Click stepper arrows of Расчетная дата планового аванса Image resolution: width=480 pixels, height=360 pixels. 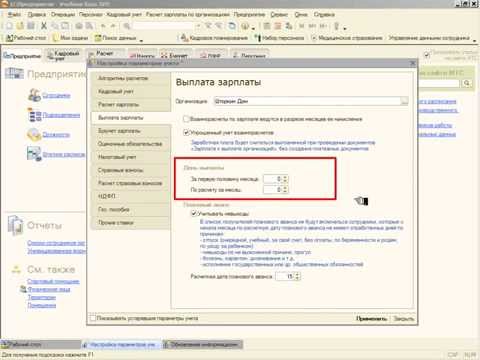click(297, 276)
